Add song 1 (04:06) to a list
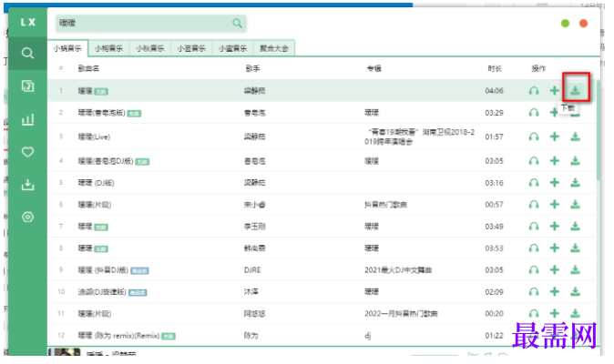The image size is (614, 364). click(x=554, y=91)
